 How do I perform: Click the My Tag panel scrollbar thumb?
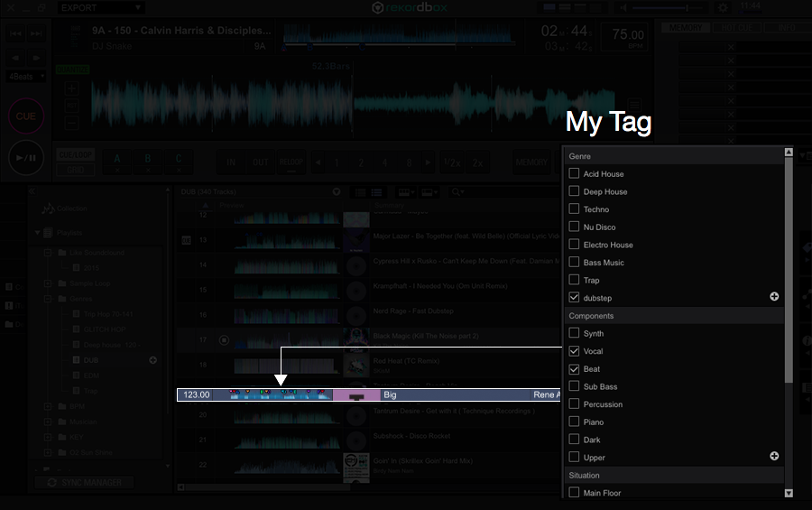pyautogui.click(x=789, y=270)
